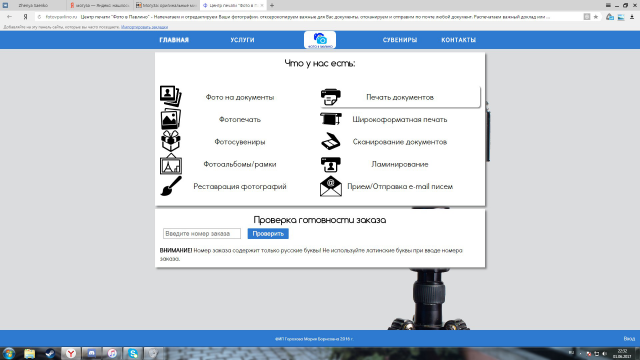The width and height of the screenshot is (640, 360).
Task: Switch to the third Моrуза browser tab
Action: (166, 5)
